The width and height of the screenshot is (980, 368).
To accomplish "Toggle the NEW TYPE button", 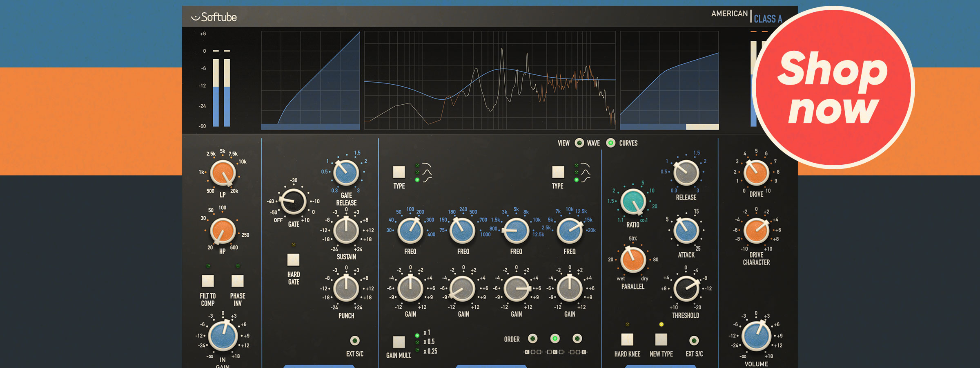I will point(661,339).
